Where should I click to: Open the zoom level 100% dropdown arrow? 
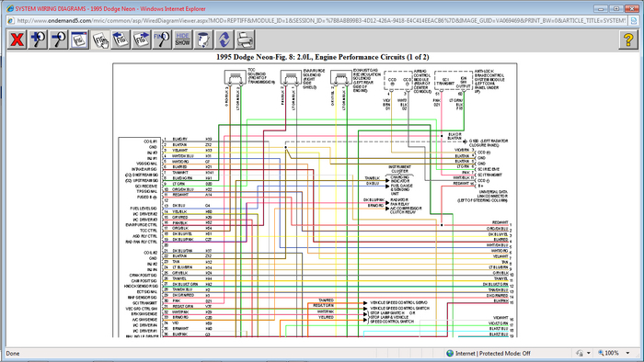[x=627, y=353]
